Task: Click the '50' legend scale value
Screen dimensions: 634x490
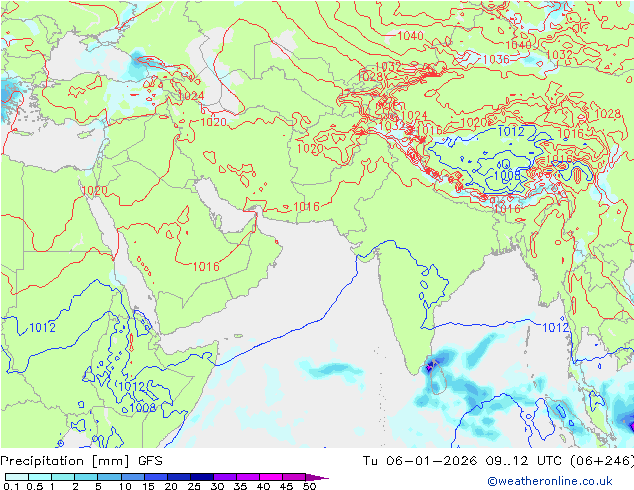Action: click(x=310, y=486)
